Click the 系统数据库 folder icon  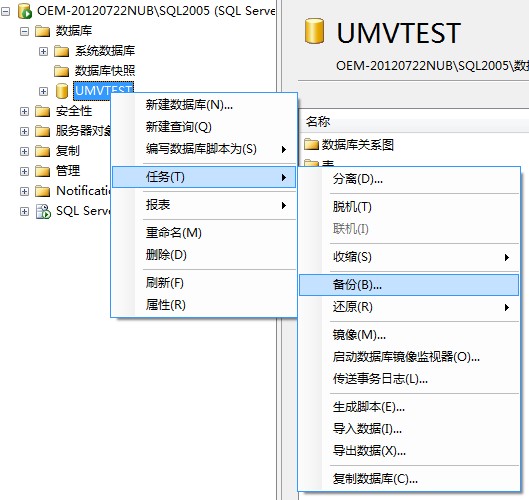point(62,51)
